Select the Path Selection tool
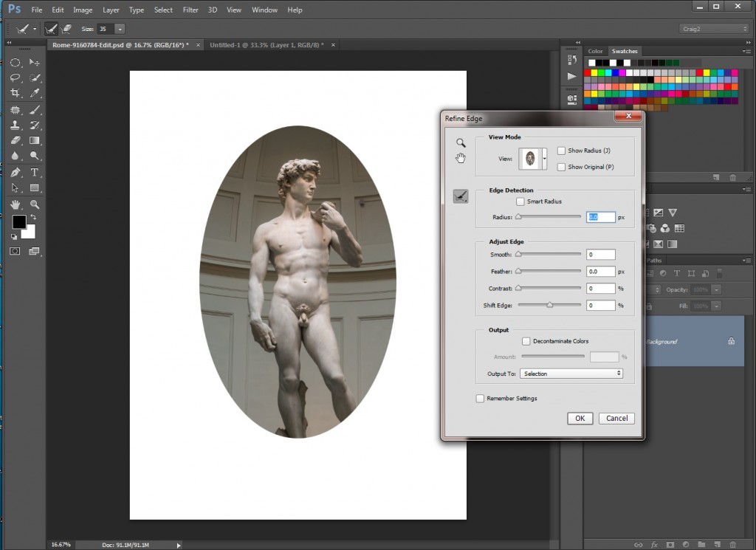The width and height of the screenshot is (756, 550). pyautogui.click(x=16, y=188)
